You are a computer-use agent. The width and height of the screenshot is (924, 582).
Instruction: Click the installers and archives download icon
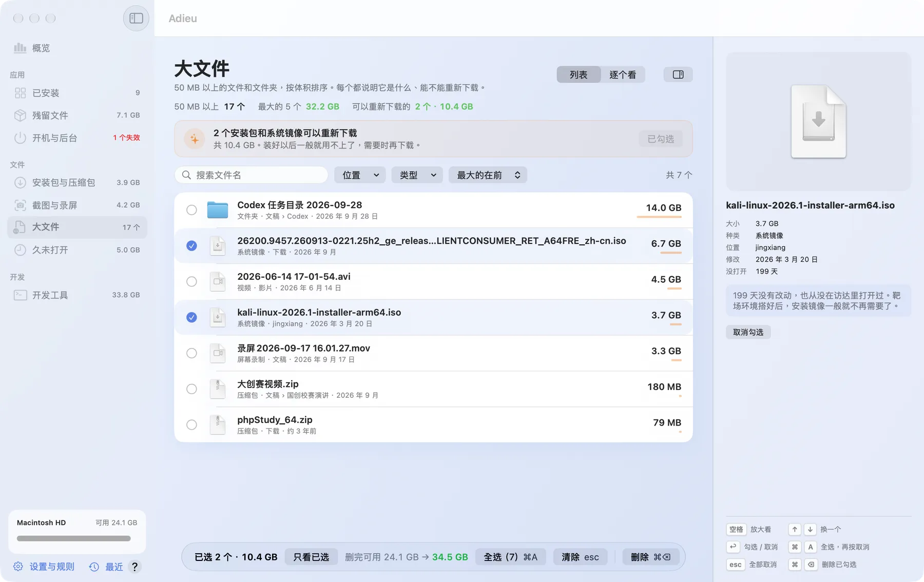pyautogui.click(x=20, y=183)
